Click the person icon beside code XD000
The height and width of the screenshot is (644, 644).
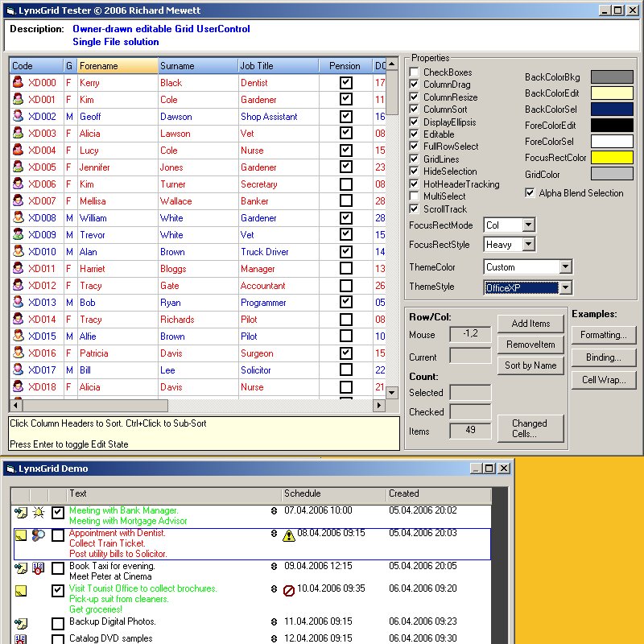[x=19, y=83]
